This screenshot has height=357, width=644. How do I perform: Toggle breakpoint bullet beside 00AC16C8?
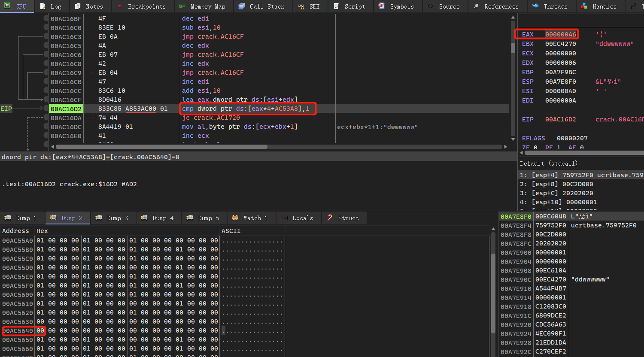(x=46, y=64)
